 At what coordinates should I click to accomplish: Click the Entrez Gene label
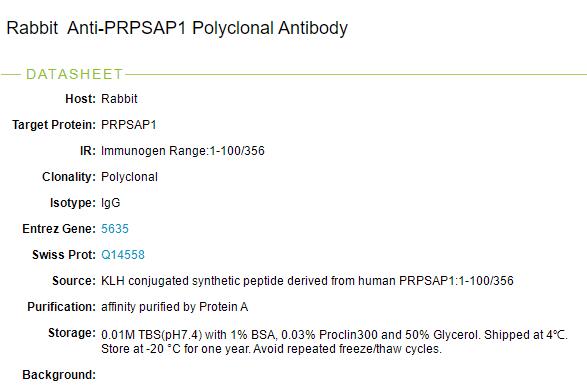(59, 229)
